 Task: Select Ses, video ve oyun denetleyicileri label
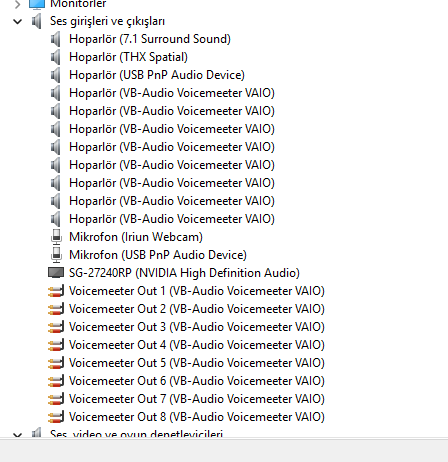tap(136, 434)
